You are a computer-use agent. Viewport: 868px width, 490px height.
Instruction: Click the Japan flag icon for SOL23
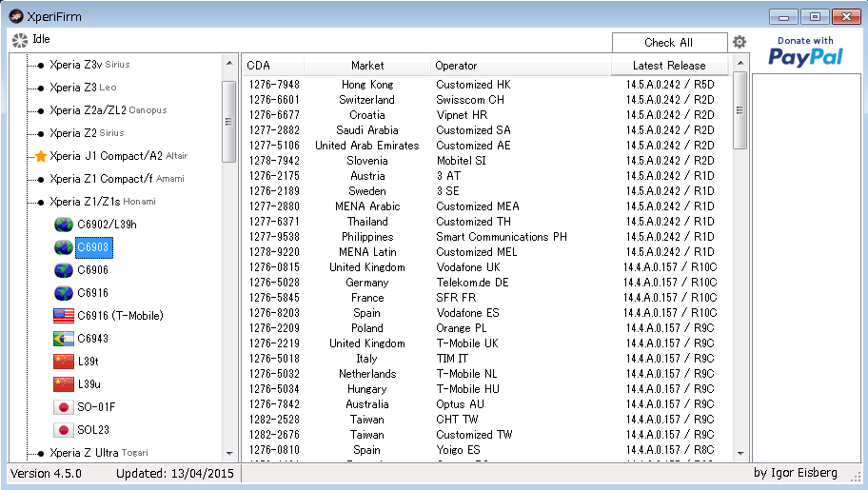(x=64, y=430)
